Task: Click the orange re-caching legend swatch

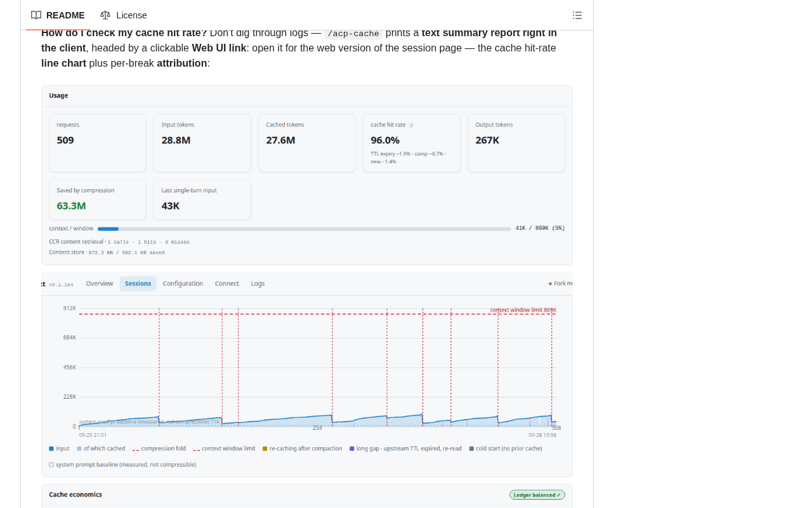Action: click(265, 449)
